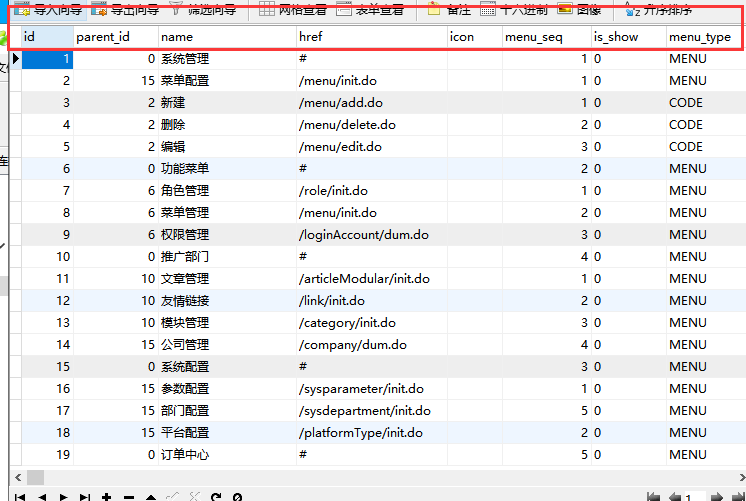Image resolution: width=746 pixels, height=501 pixels.
Task: Delete record with minus icon
Action: click(128, 497)
